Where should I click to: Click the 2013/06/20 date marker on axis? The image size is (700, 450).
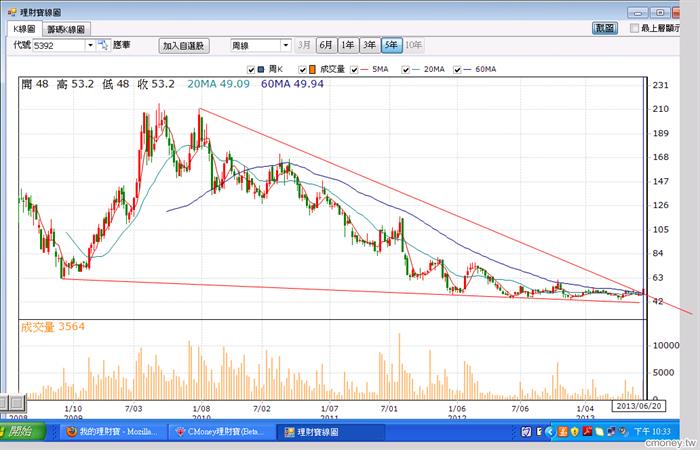point(638,406)
